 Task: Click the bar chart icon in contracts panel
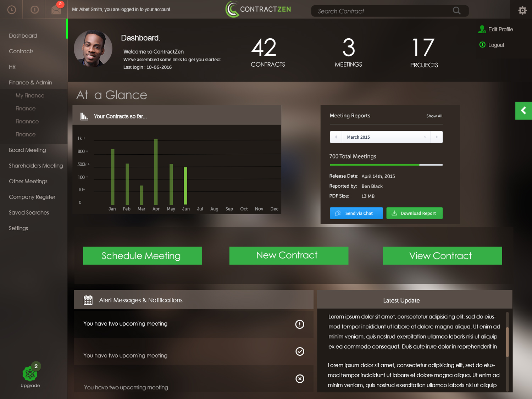click(84, 116)
